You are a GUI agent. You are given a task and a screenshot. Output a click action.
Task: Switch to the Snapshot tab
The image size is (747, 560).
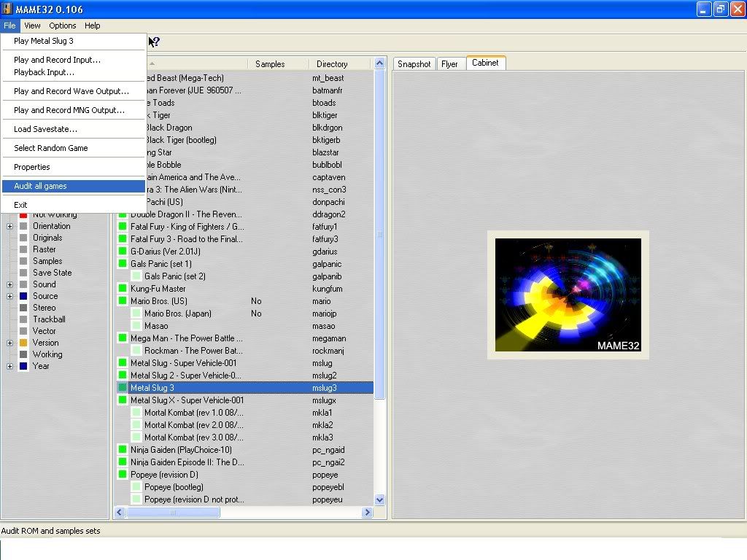point(414,64)
